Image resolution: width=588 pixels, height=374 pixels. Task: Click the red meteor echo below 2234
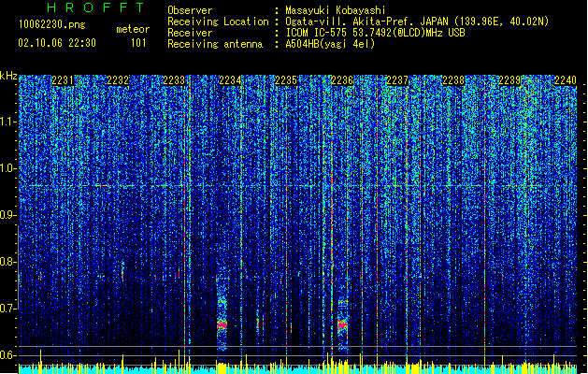pos(222,324)
